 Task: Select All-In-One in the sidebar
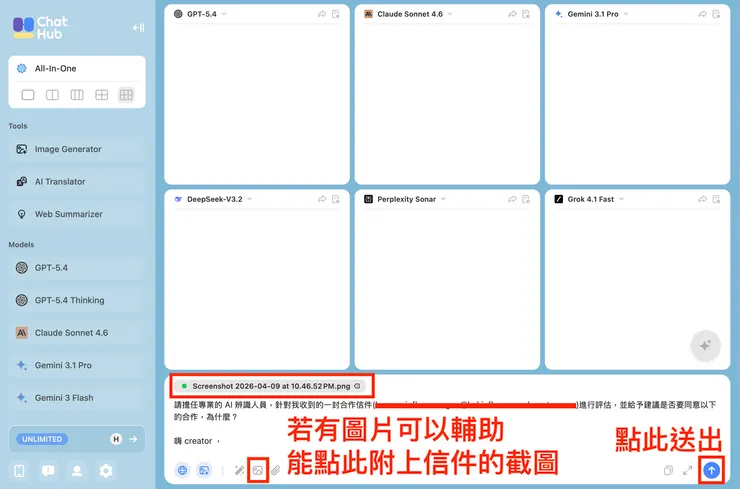click(x=77, y=68)
